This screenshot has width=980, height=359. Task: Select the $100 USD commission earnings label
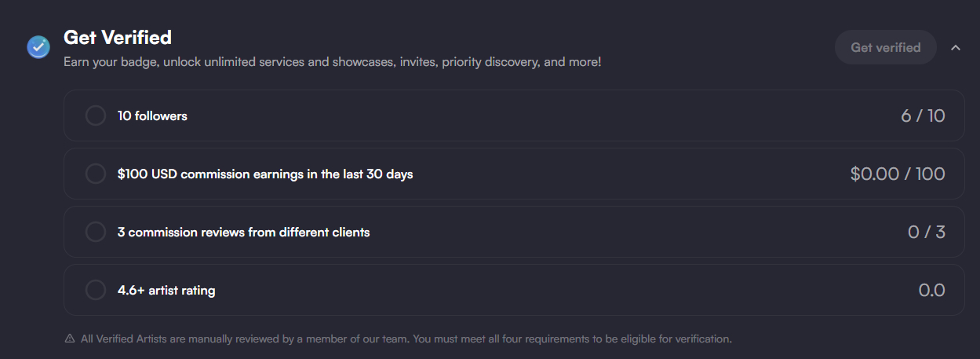(265, 174)
